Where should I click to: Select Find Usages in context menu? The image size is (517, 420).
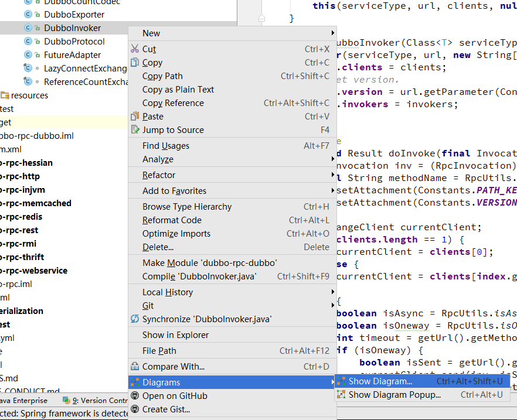pos(232,146)
